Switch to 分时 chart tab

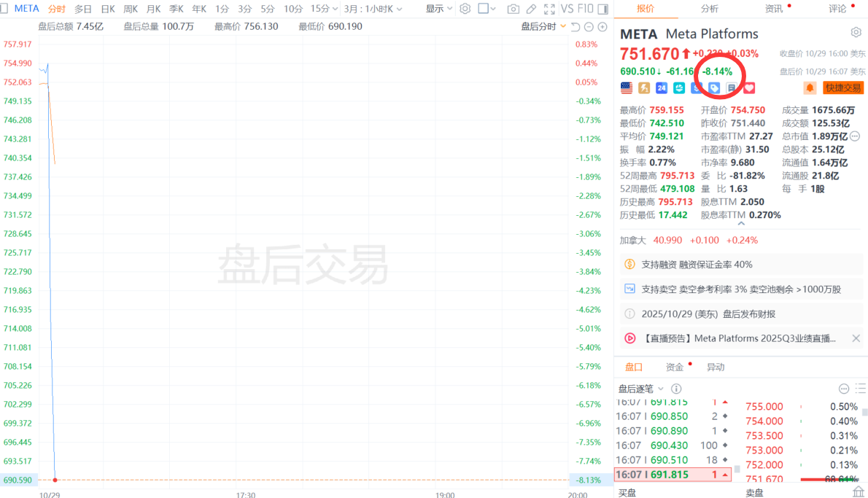pyautogui.click(x=56, y=9)
